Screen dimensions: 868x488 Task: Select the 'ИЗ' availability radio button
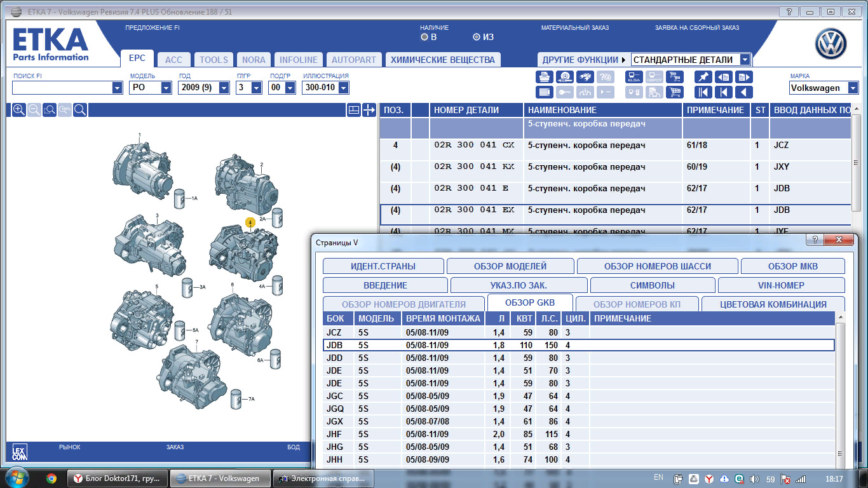477,37
